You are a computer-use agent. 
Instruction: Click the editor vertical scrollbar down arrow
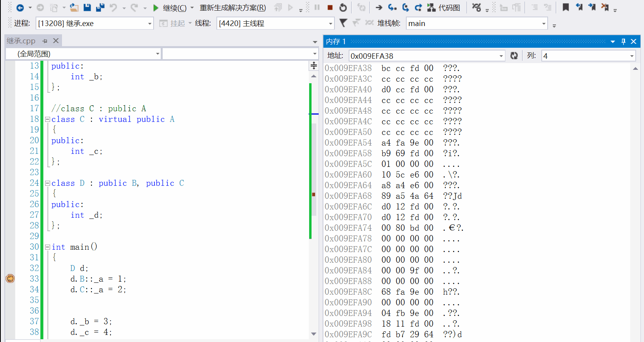pyautogui.click(x=314, y=334)
